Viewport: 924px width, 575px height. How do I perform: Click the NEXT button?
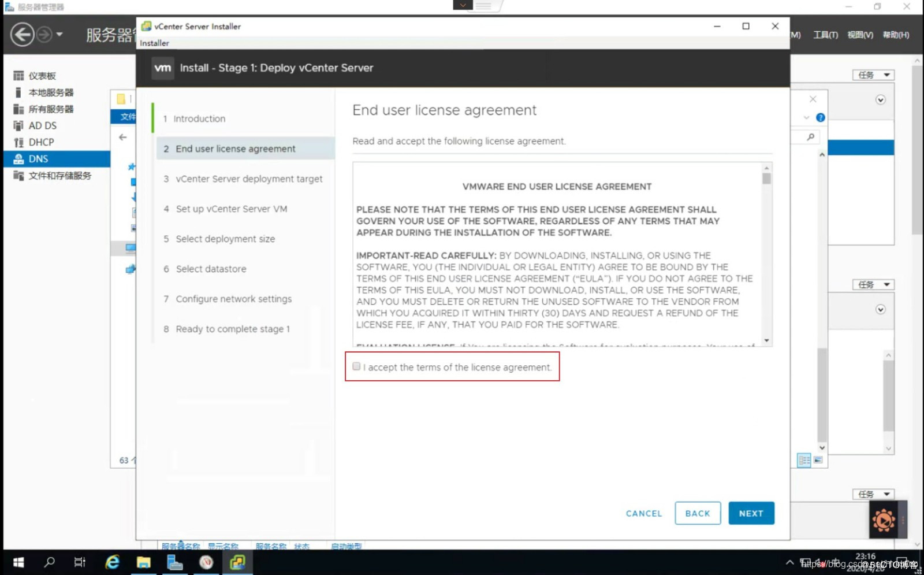(751, 513)
